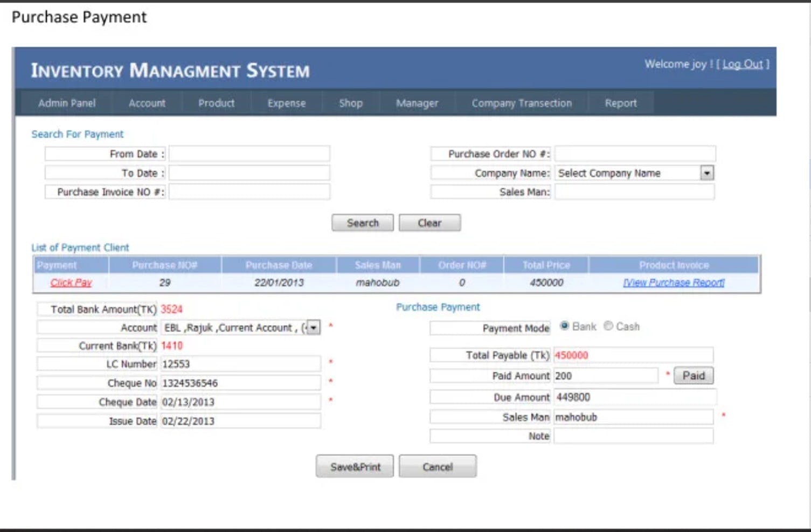The image size is (811, 532).
Task: Open the Admin Panel menu
Action: pos(67,103)
